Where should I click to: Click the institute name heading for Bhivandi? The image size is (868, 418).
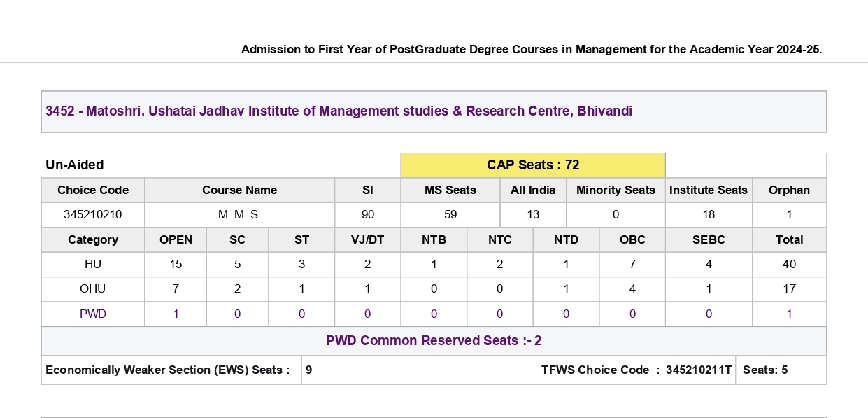339,111
